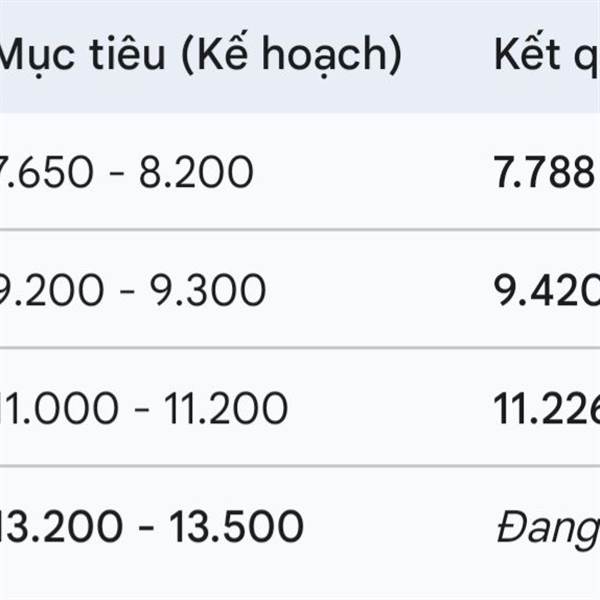Click the "Mục tiêu (Kế hoạch)" column header
The width and height of the screenshot is (600, 600).
(x=200, y=57)
